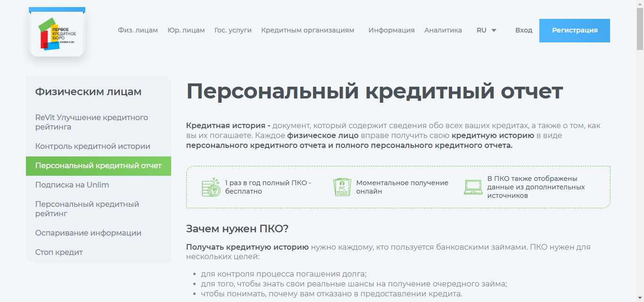Viewport: 644px width, 302px height.
Task: Click the laptop icon beside дополнительных источников
Action: 473,187
